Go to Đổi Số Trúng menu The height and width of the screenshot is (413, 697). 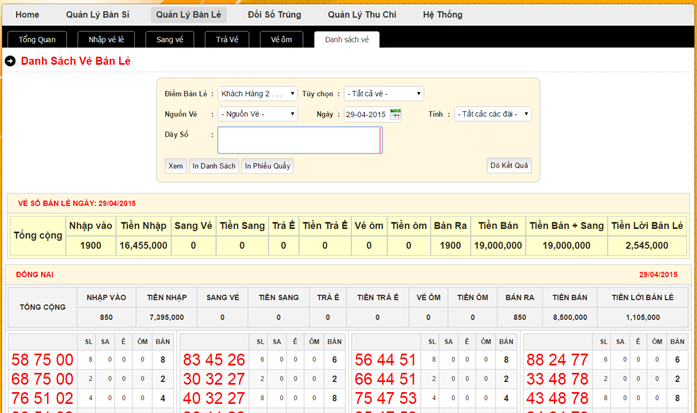tap(276, 15)
